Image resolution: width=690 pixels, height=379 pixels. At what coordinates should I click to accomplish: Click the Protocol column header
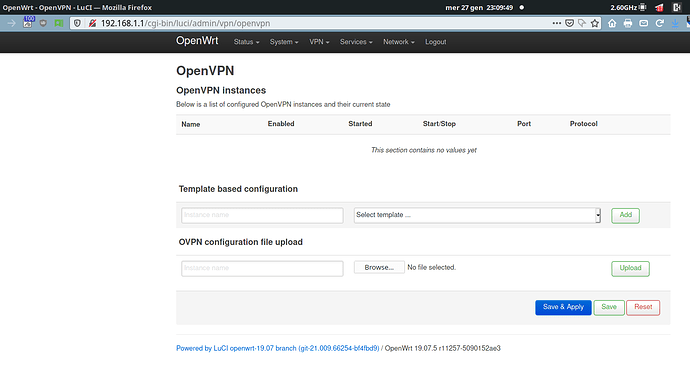click(x=584, y=124)
